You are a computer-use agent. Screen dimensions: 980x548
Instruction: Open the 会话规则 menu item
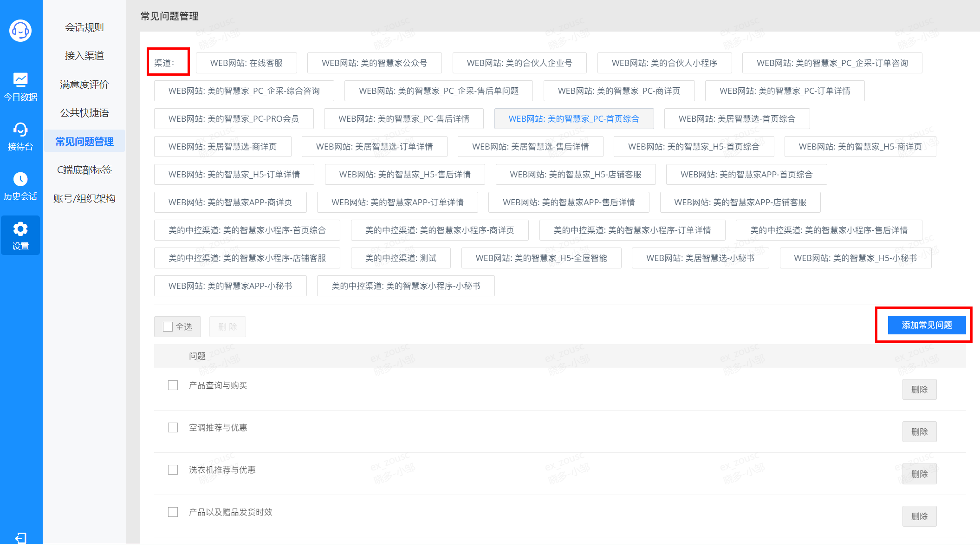coord(84,27)
